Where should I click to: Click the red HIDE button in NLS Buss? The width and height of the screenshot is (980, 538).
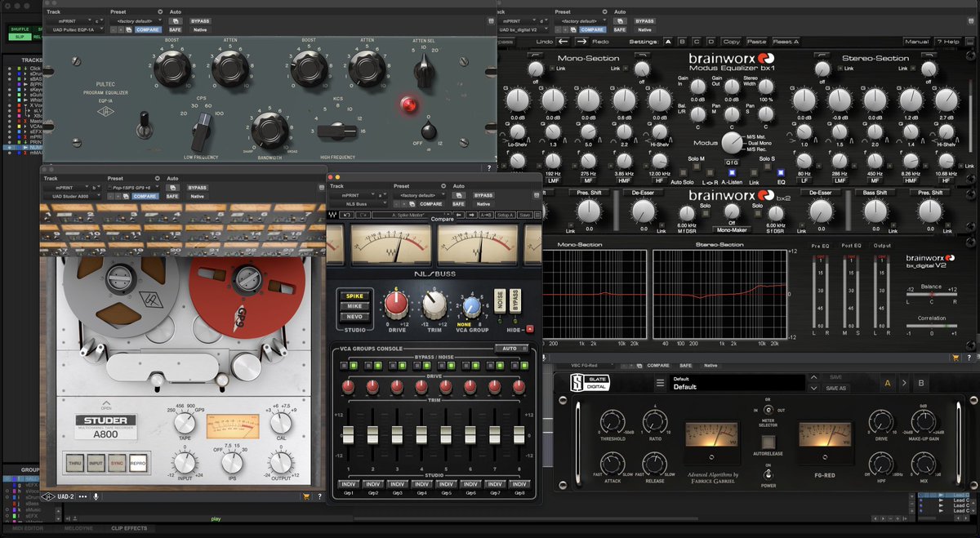529,329
